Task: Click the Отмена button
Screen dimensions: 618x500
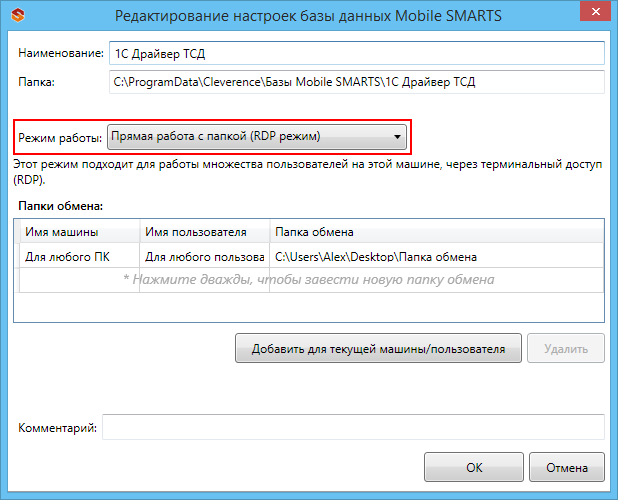Action: coord(567,467)
